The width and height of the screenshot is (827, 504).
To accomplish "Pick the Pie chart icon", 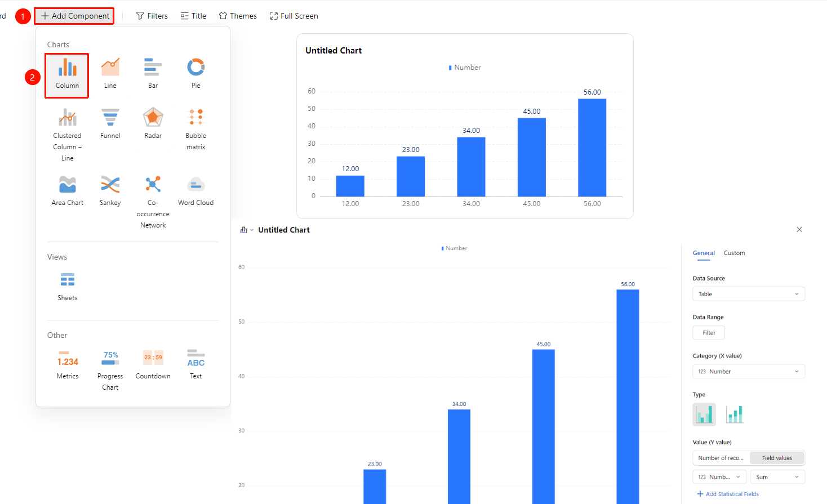I will click(196, 74).
